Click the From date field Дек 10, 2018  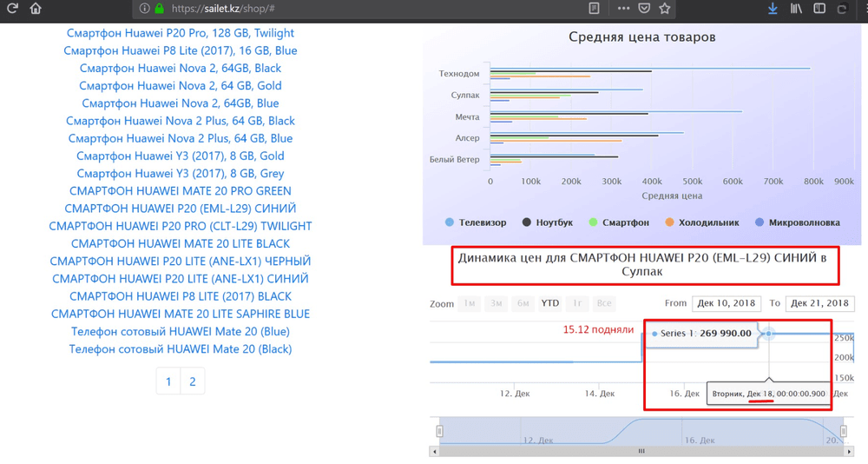(727, 303)
